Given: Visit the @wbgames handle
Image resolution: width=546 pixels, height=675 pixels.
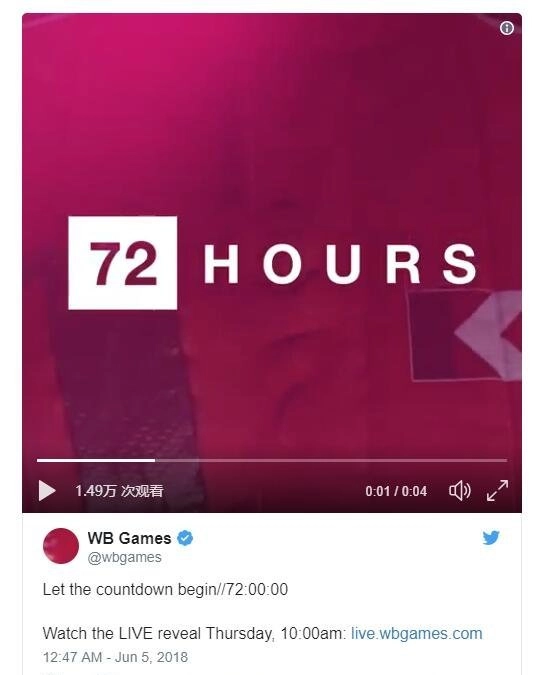Looking at the screenshot, I should click(x=124, y=557).
